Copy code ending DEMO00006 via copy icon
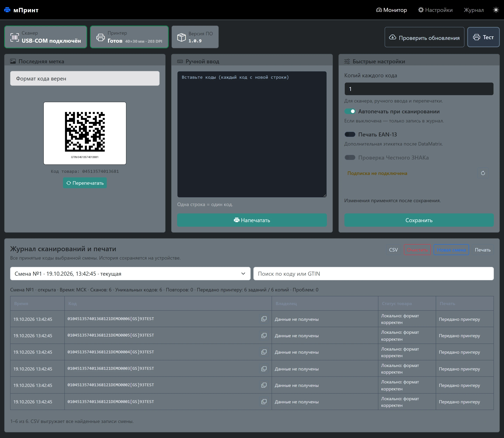 pyautogui.click(x=264, y=319)
